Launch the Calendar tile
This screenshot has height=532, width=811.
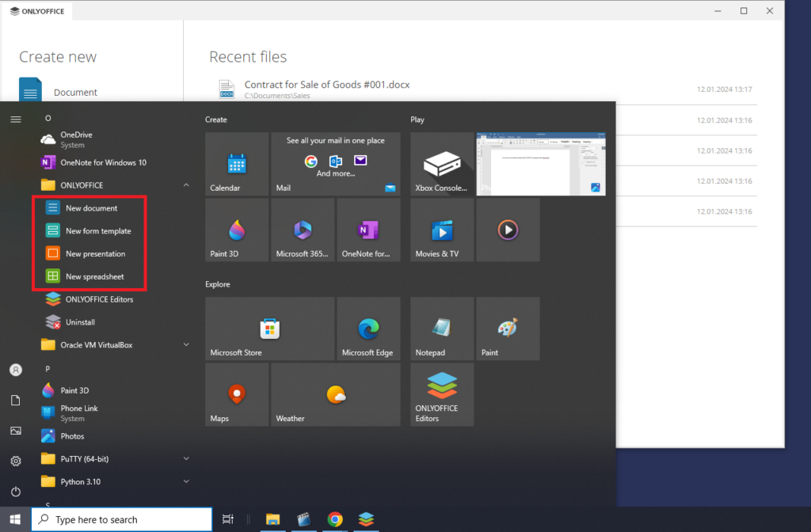coord(236,163)
